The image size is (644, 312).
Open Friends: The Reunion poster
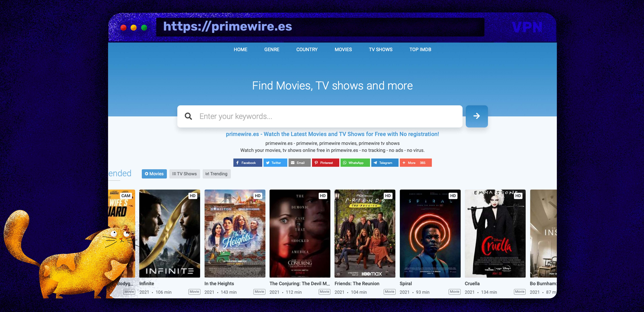(x=365, y=233)
